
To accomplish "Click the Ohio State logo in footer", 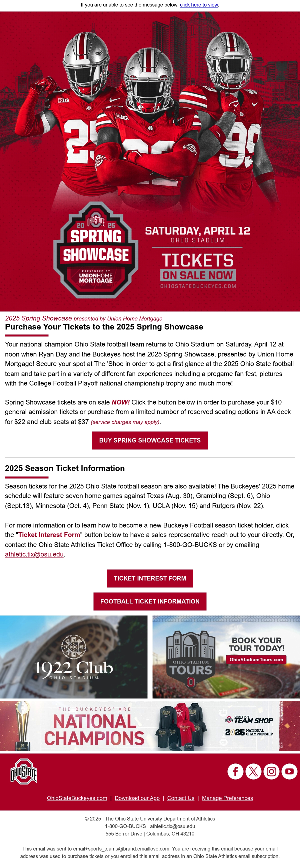I will 23,772.
